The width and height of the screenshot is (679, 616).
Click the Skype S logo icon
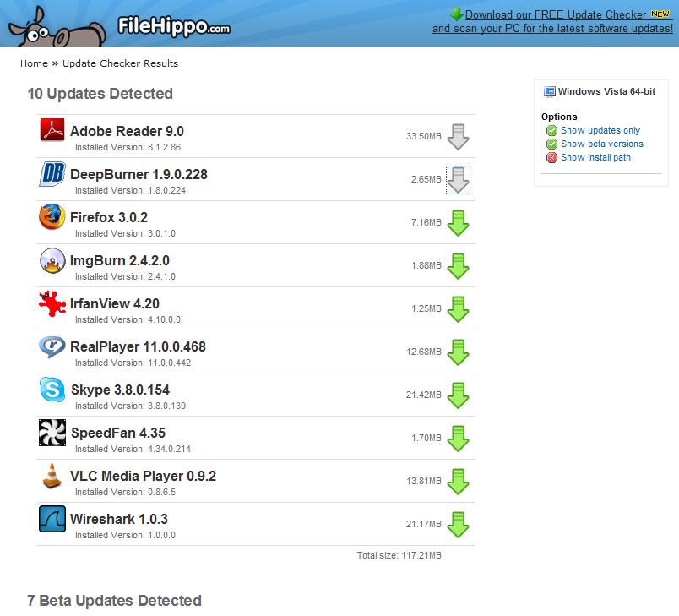tap(52, 390)
